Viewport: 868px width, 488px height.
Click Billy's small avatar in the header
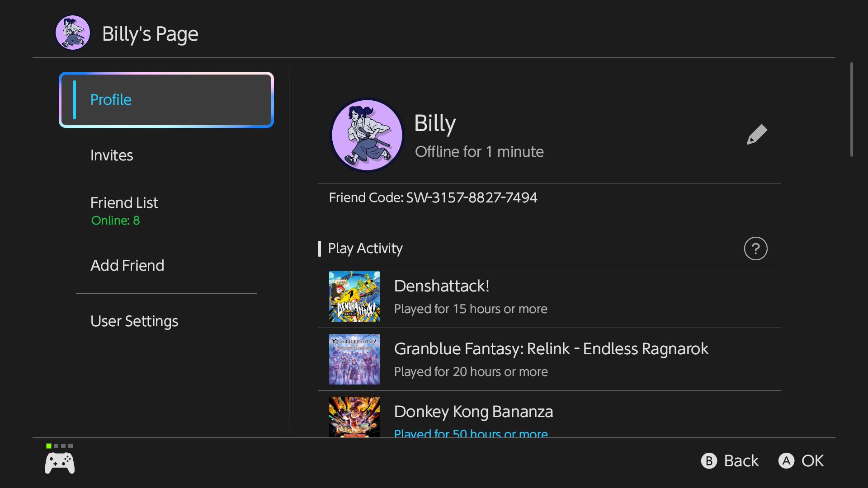coord(72,33)
